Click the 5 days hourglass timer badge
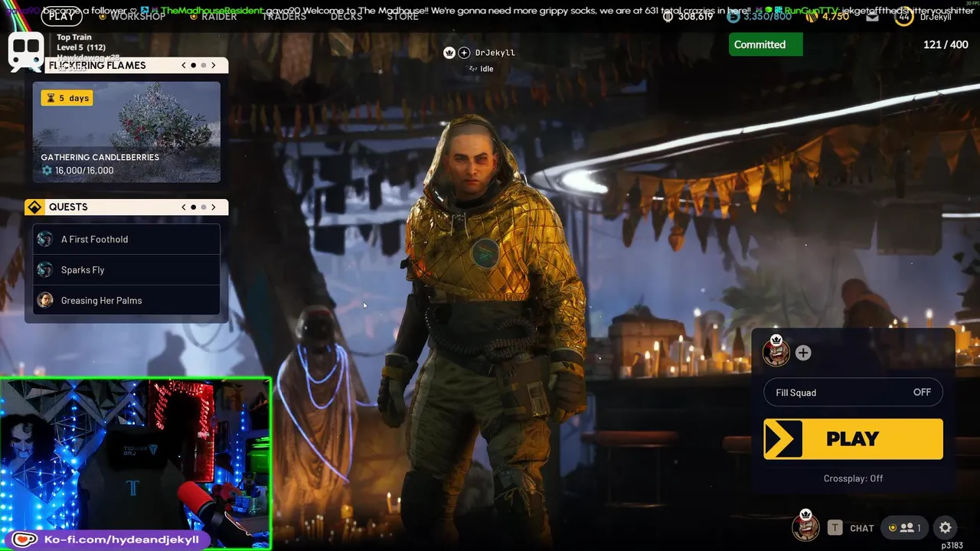This screenshot has width=980, height=551. pyautogui.click(x=67, y=98)
